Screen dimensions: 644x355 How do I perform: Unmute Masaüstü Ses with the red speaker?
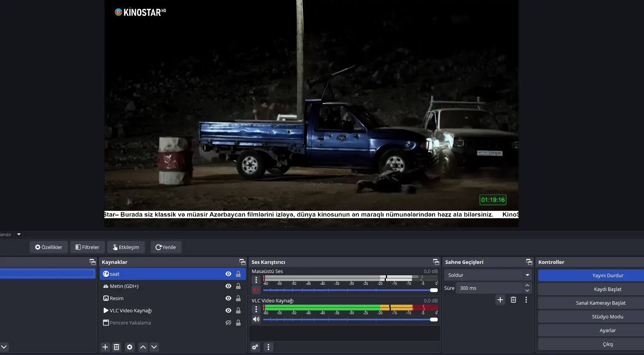click(x=256, y=290)
